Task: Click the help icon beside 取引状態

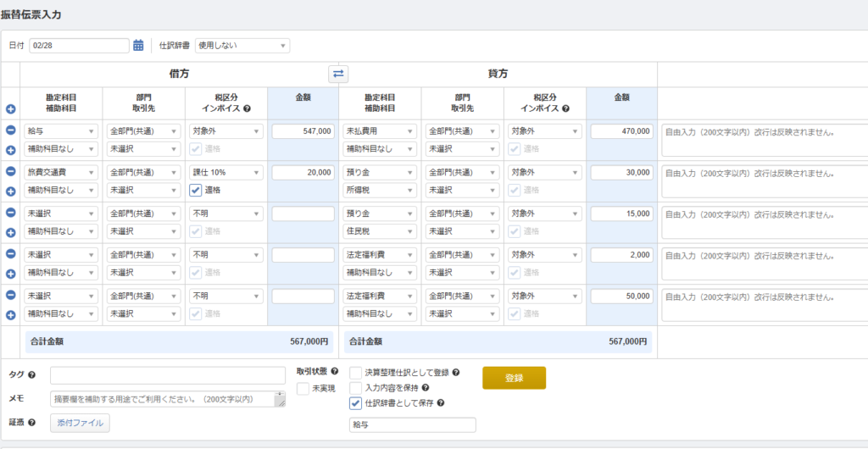Action: 334,372
